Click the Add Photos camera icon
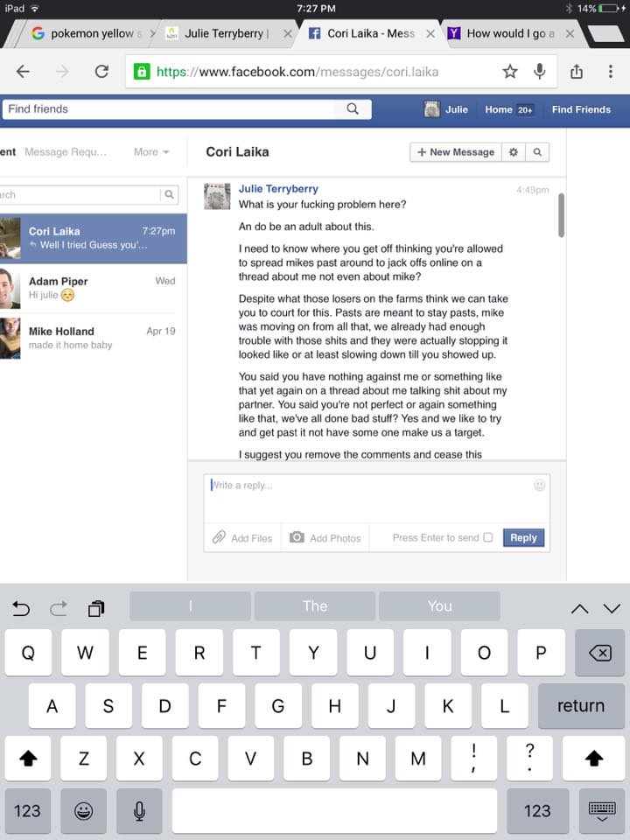The height and width of the screenshot is (840, 630). [297, 537]
